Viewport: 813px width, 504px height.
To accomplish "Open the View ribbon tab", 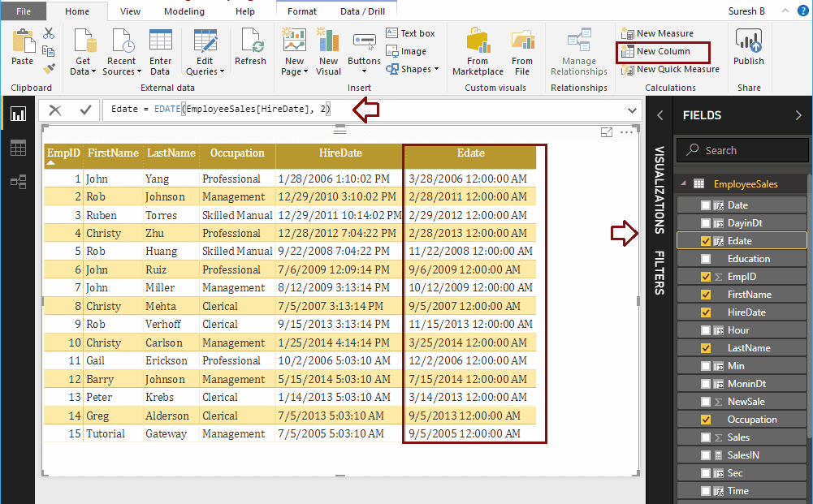I will [129, 11].
